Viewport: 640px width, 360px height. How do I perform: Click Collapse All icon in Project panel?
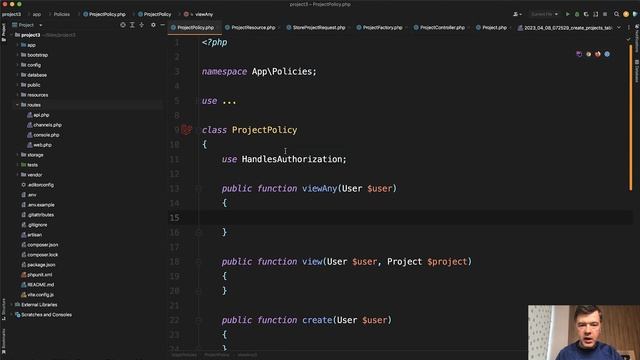click(142, 25)
